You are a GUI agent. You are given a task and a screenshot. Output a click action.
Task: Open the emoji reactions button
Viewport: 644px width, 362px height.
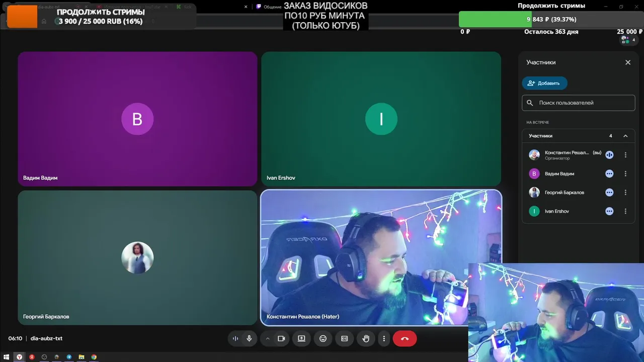point(323,338)
